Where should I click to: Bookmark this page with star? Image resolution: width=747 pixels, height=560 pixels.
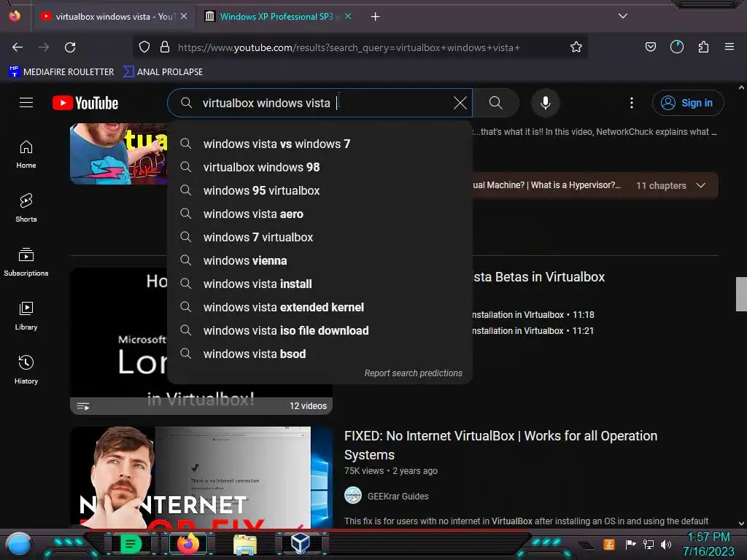pos(576,47)
